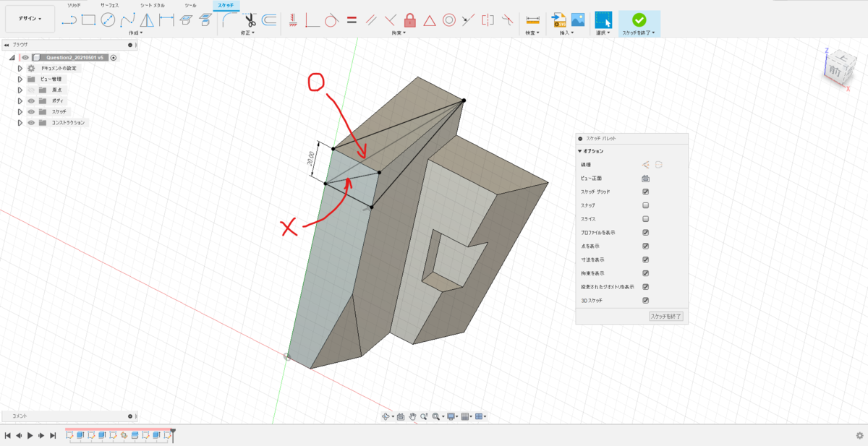868x446 pixels.
Task: Toggle visibility eye of ボディ folder
Action: (x=31, y=100)
